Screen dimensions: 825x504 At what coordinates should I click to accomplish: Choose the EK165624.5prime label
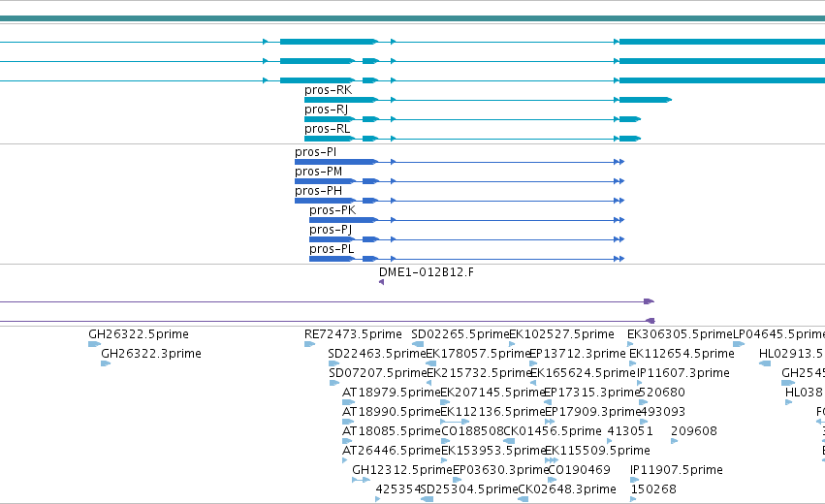coord(583,373)
